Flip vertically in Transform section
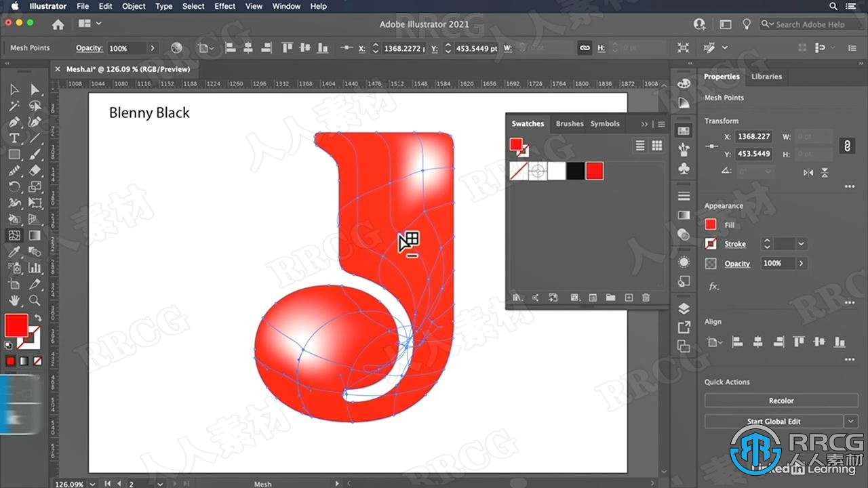Screen dimensions: 868x488 pyautogui.click(x=825, y=172)
